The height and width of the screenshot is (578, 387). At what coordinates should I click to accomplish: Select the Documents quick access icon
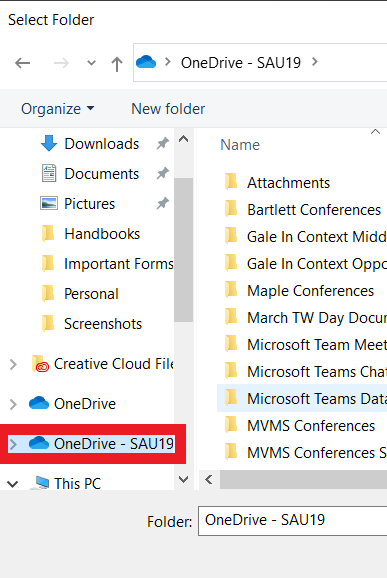pos(49,173)
